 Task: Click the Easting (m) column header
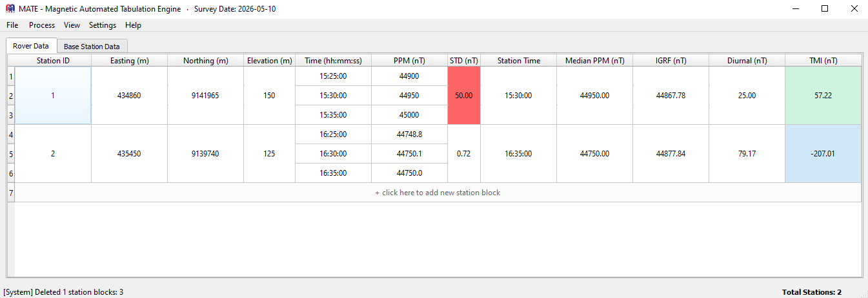coord(129,61)
